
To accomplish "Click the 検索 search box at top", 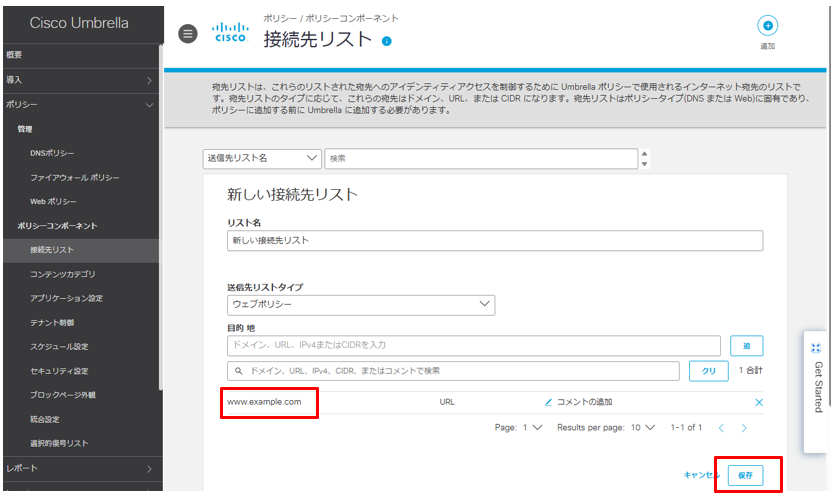I will coord(481,158).
